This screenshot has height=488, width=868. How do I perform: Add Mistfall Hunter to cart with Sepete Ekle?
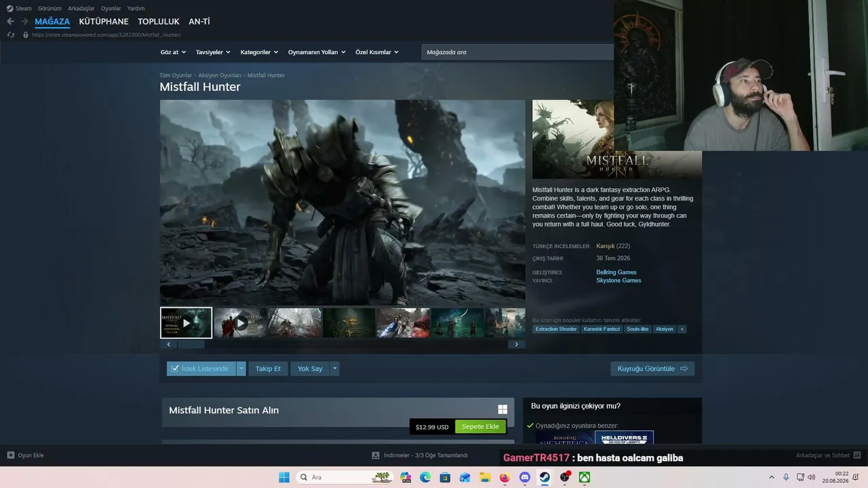[x=480, y=427]
